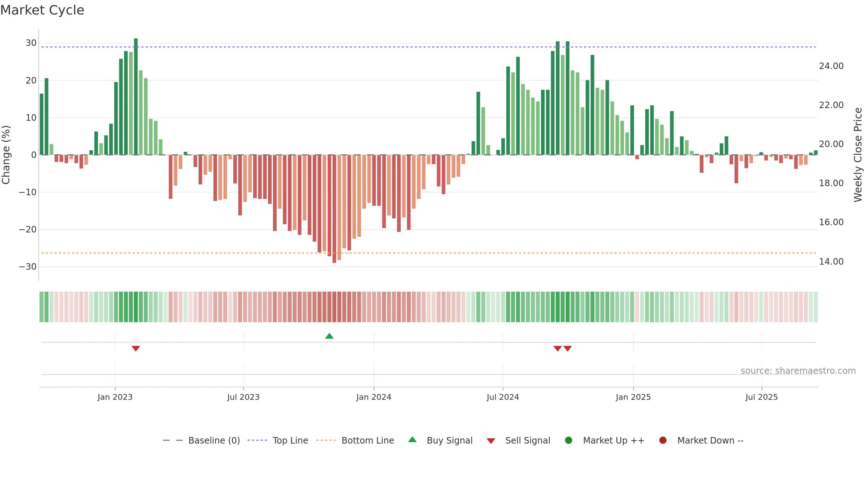The height and width of the screenshot is (488, 868).
Task: Click the Sell Signal marker near Jan 2023
Action: pos(136,348)
